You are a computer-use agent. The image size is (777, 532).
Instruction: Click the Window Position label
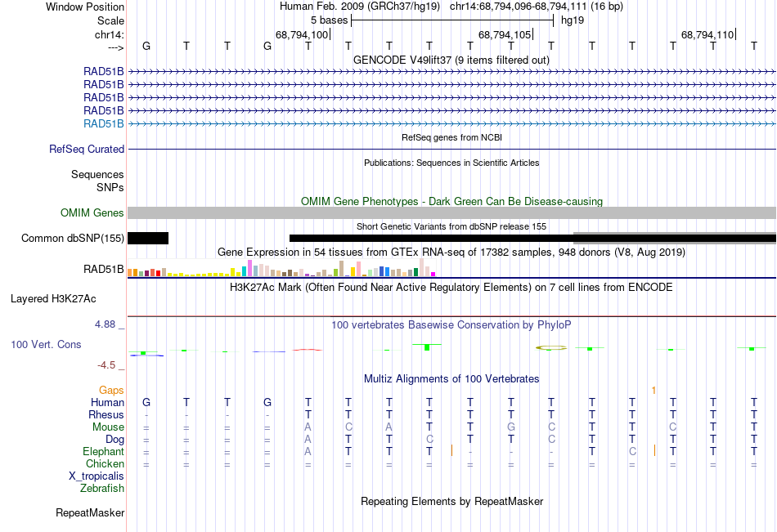(85, 7)
